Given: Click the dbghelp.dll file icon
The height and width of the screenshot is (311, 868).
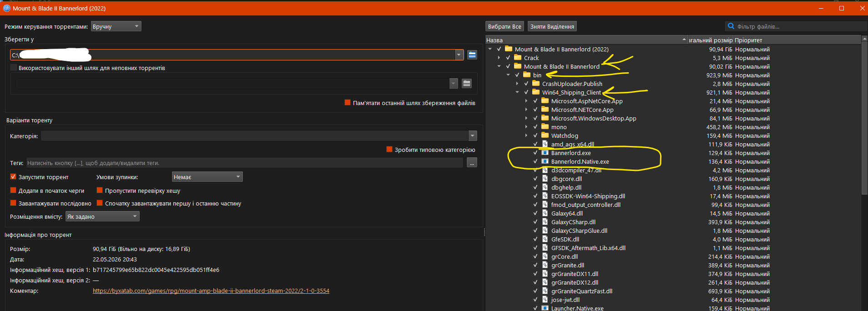Looking at the screenshot, I should [545, 187].
